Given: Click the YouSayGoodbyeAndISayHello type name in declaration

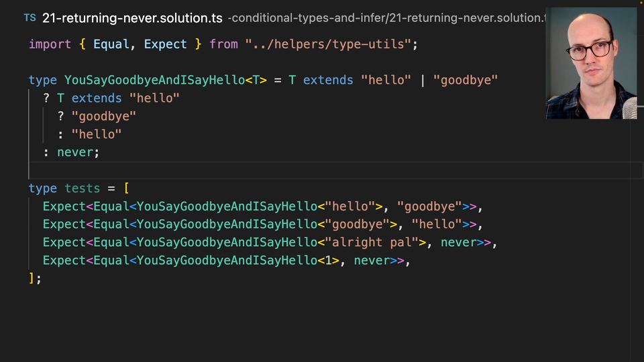Looking at the screenshot, I should click(x=154, y=80).
